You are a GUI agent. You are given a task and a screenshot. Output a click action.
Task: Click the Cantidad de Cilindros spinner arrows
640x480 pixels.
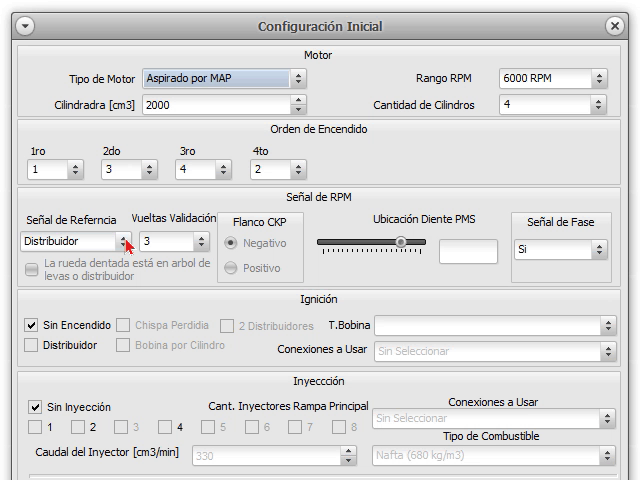(x=598, y=104)
